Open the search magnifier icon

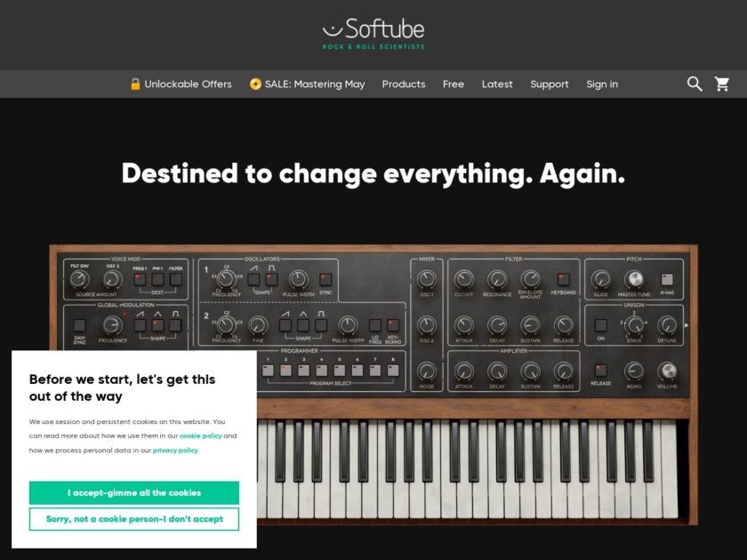pyautogui.click(x=695, y=84)
